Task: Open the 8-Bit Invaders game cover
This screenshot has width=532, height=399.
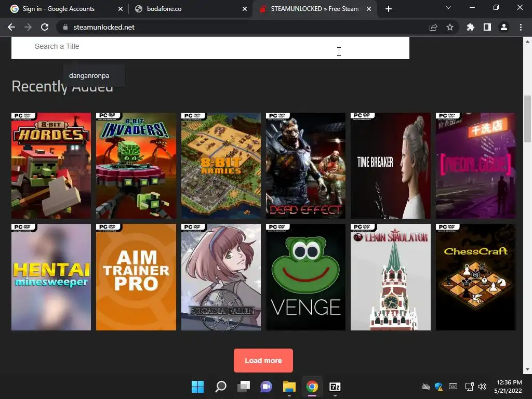Action: [x=136, y=166]
